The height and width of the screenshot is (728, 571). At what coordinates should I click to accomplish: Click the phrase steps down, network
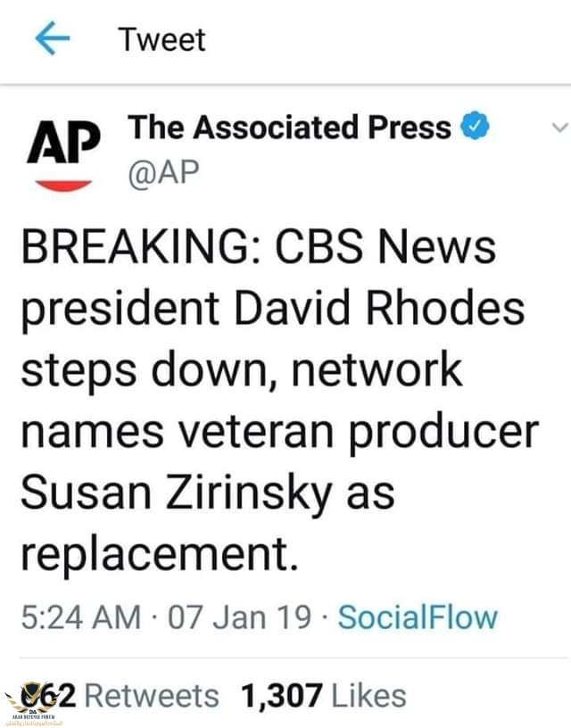241,371
